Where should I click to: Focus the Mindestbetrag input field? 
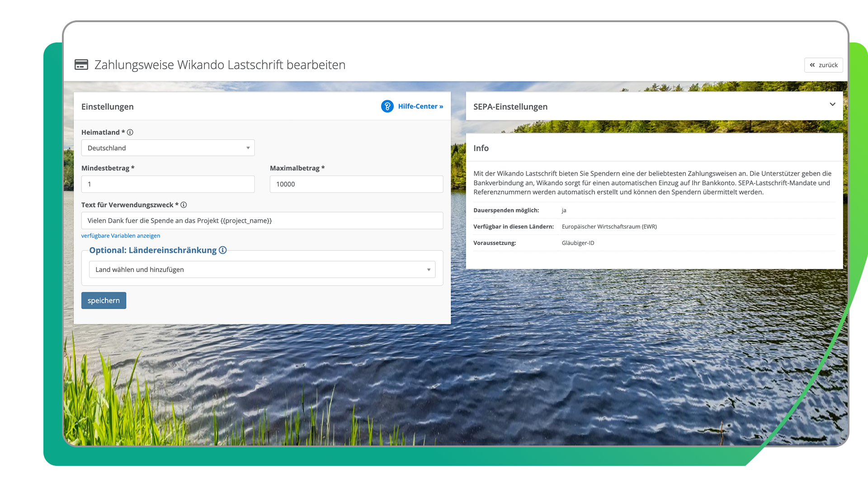coord(168,184)
